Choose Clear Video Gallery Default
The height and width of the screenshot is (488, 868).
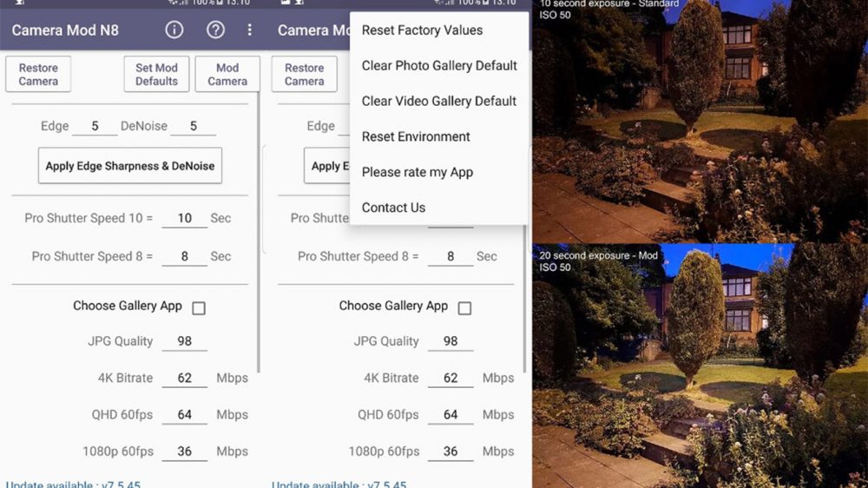[x=439, y=102]
